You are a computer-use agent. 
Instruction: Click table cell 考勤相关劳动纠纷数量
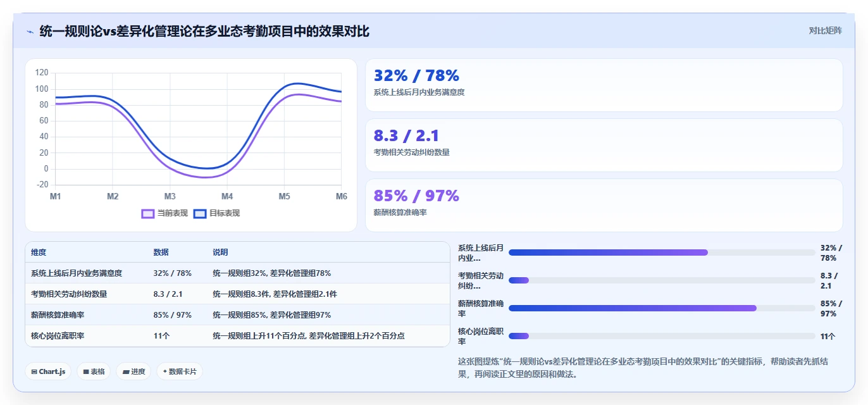(69, 294)
